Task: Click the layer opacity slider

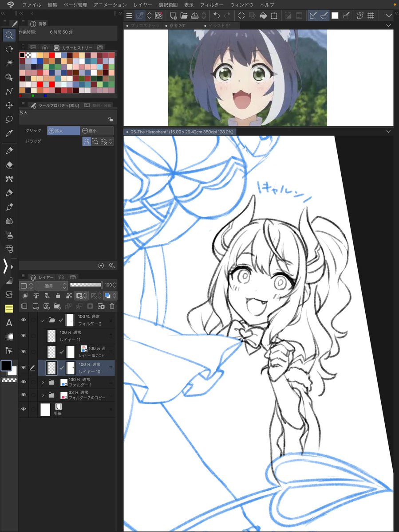Action: coord(86,285)
